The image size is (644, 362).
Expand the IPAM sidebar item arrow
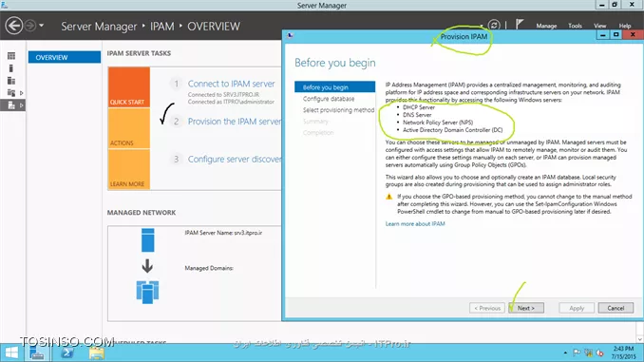coord(21,105)
